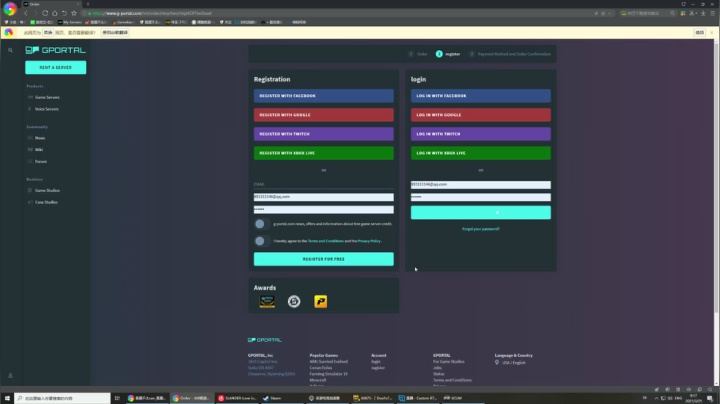720x404 pixels.
Task: Click the browser downloads icon
Action: click(703, 13)
